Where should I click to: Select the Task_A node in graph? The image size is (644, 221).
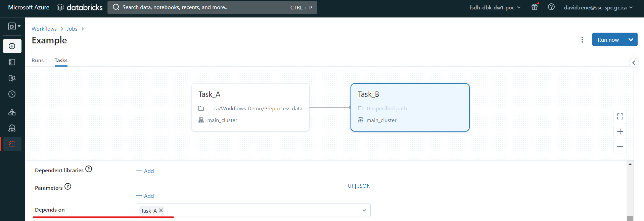(250, 107)
